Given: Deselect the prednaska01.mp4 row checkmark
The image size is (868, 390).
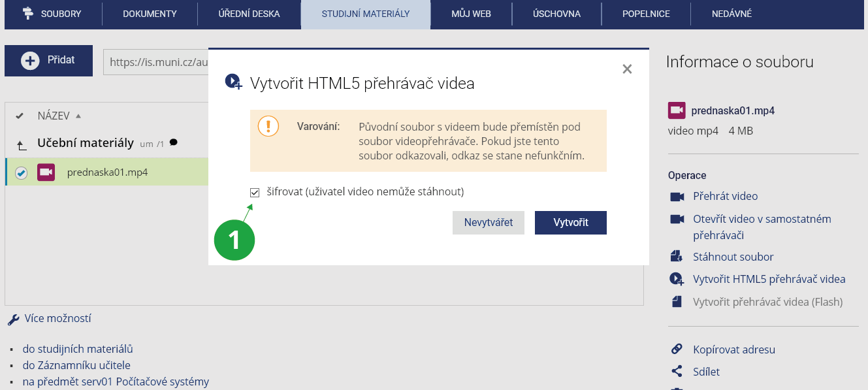Looking at the screenshot, I should (22, 173).
